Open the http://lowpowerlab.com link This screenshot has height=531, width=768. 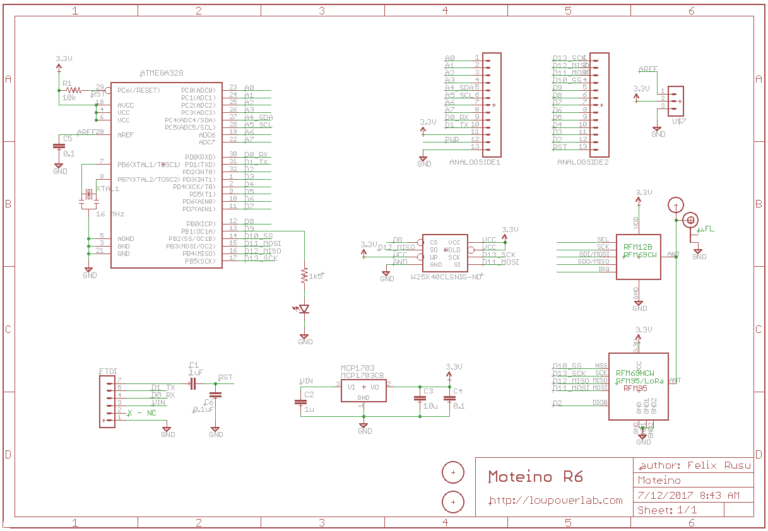coord(556,501)
